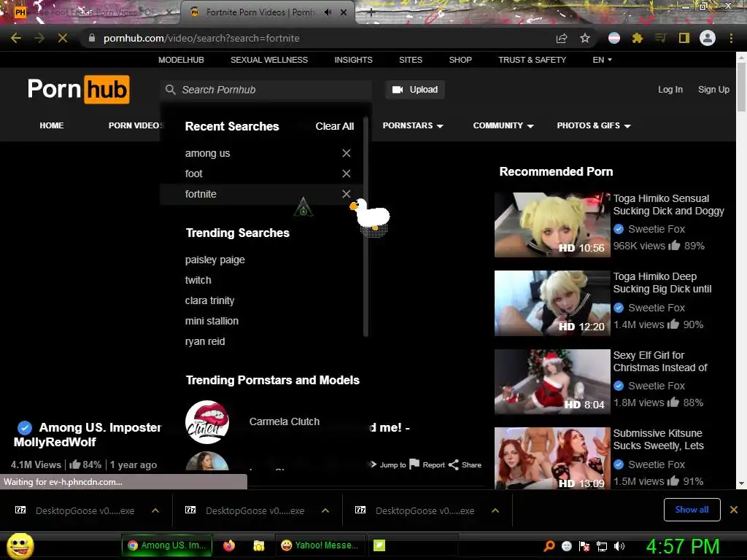The image size is (747, 560).
Task: Open the media controls icon
Action: coord(660,38)
